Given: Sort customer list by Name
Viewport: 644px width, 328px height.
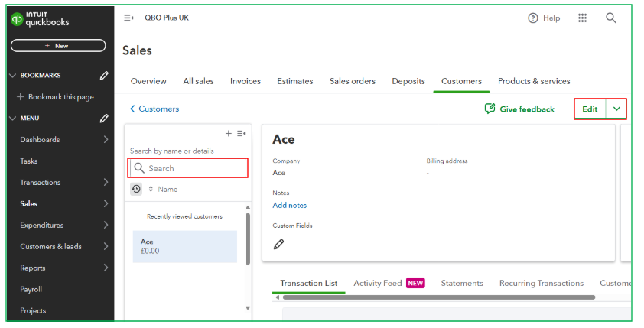Looking at the screenshot, I should click(x=167, y=189).
